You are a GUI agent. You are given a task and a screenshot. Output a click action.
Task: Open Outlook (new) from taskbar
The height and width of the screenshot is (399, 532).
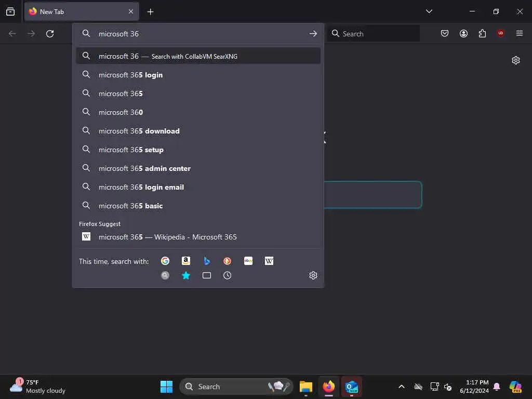coord(352,387)
